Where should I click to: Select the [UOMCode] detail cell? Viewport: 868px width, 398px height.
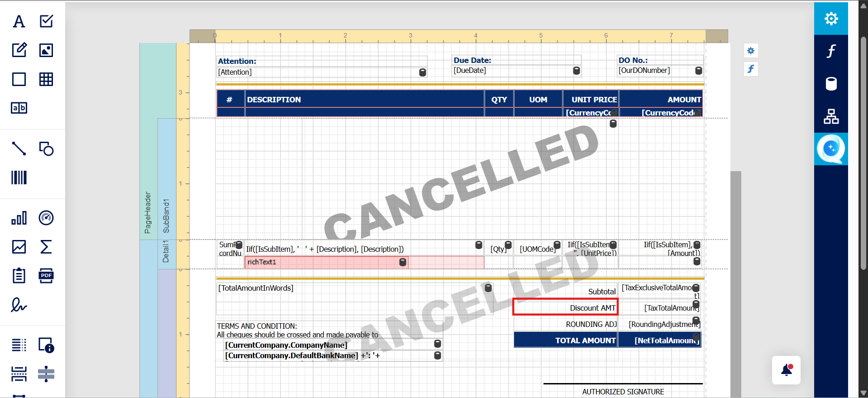538,249
